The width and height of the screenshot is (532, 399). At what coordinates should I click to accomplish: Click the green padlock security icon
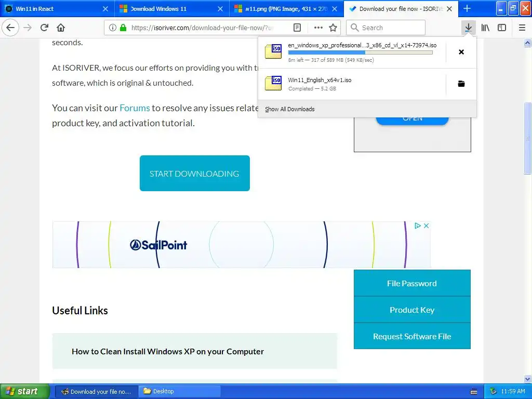[123, 28]
